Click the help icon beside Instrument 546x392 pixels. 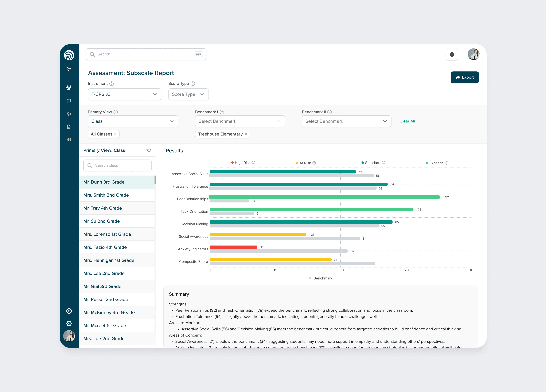[112, 83]
